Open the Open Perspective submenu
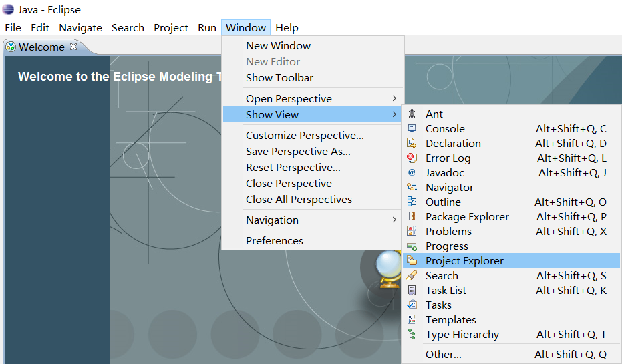The width and height of the screenshot is (622, 364). tap(313, 98)
